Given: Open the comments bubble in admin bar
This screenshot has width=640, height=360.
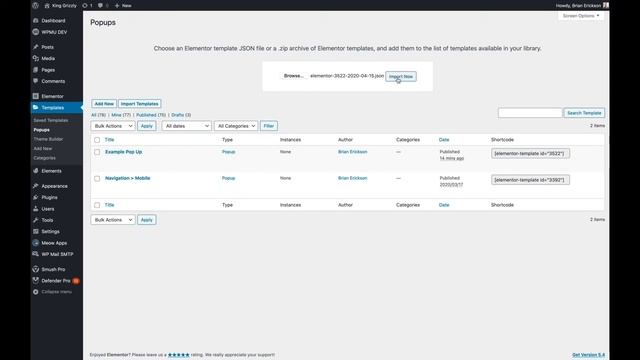Looking at the screenshot, I should pyautogui.click(x=100, y=6).
